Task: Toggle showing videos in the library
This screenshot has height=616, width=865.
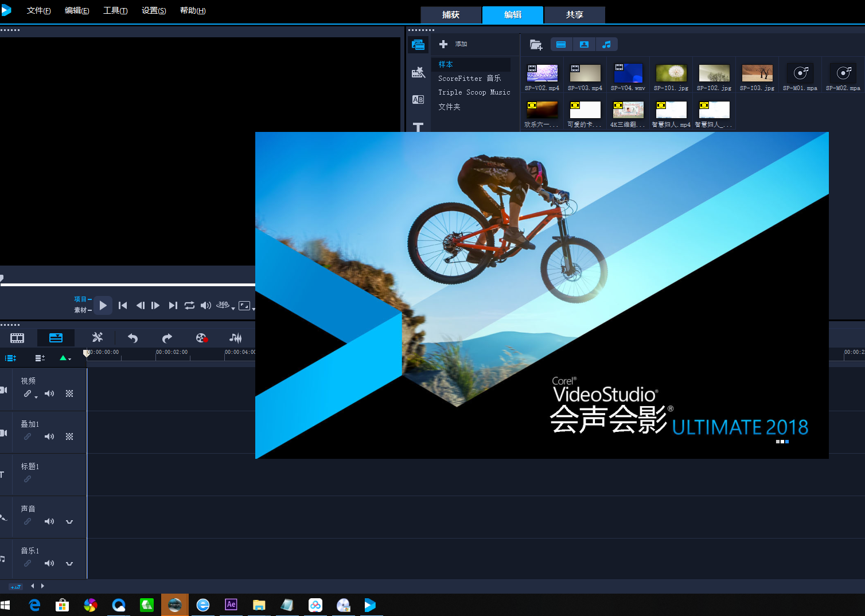Action: (561, 44)
